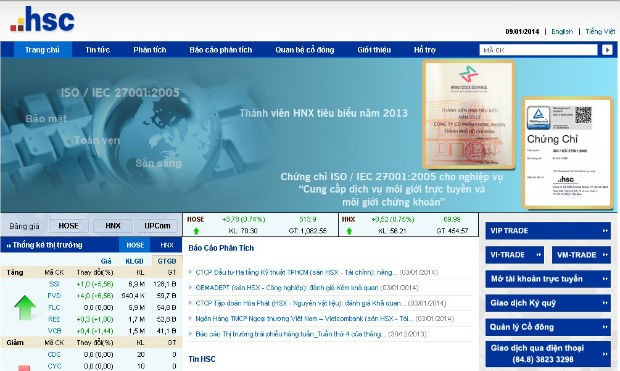Open the VIP TRADE button
Viewport: 620px width, 371px height.
[548, 231]
